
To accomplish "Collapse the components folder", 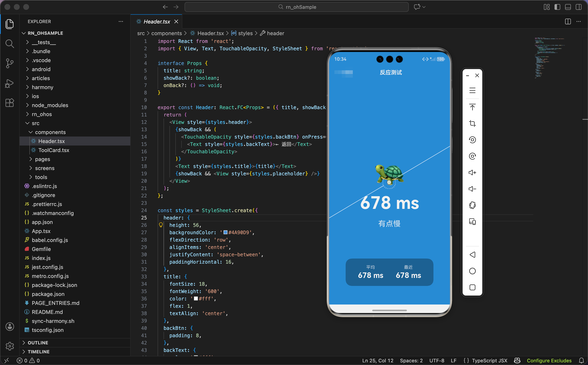I will coord(50,132).
